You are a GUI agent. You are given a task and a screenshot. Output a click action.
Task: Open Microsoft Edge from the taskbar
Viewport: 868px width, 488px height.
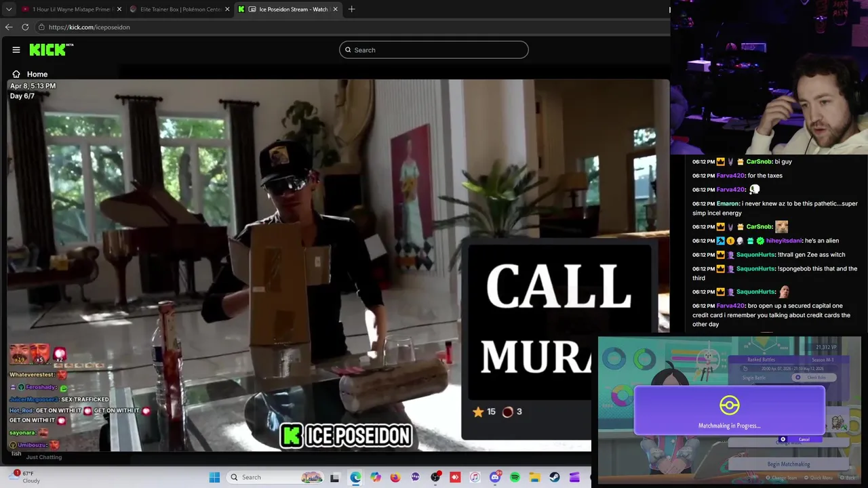tap(355, 477)
